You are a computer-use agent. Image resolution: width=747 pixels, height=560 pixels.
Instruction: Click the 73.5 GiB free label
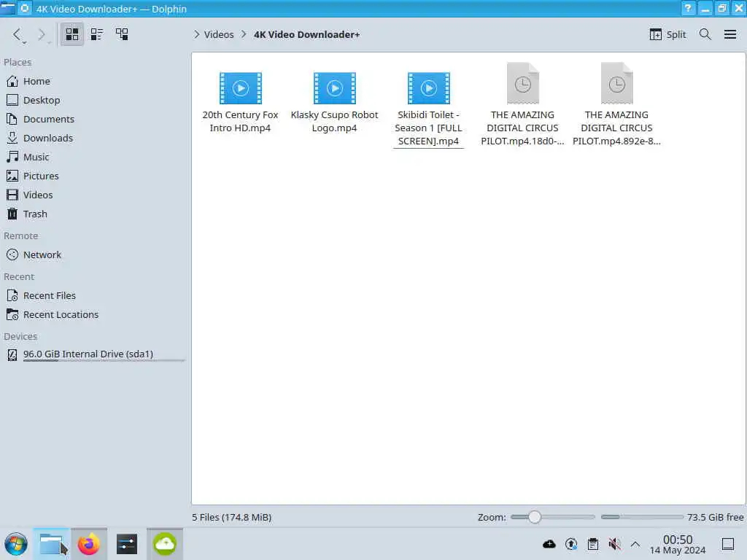coord(715,518)
